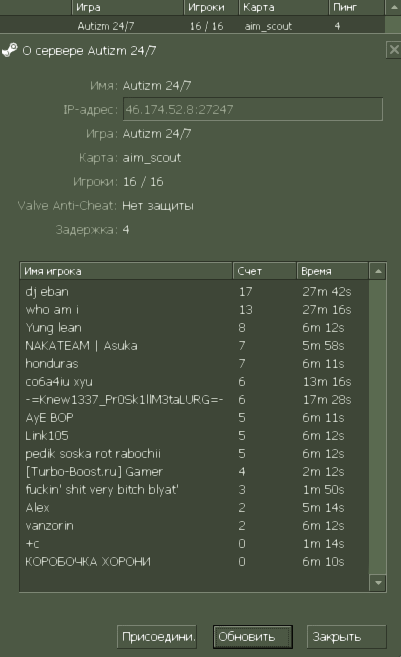Sort server list by Карта column
This screenshot has height=657, width=401.
283,7
